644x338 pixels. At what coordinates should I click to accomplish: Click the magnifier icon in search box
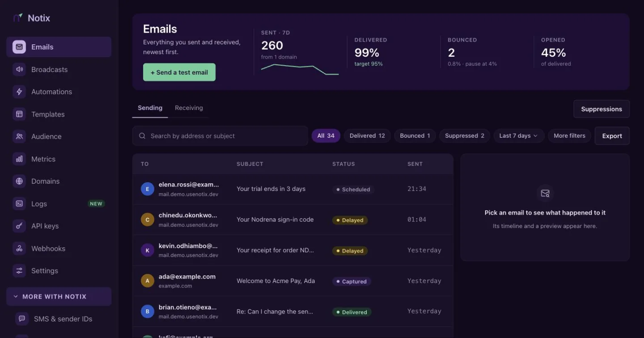pyautogui.click(x=142, y=136)
